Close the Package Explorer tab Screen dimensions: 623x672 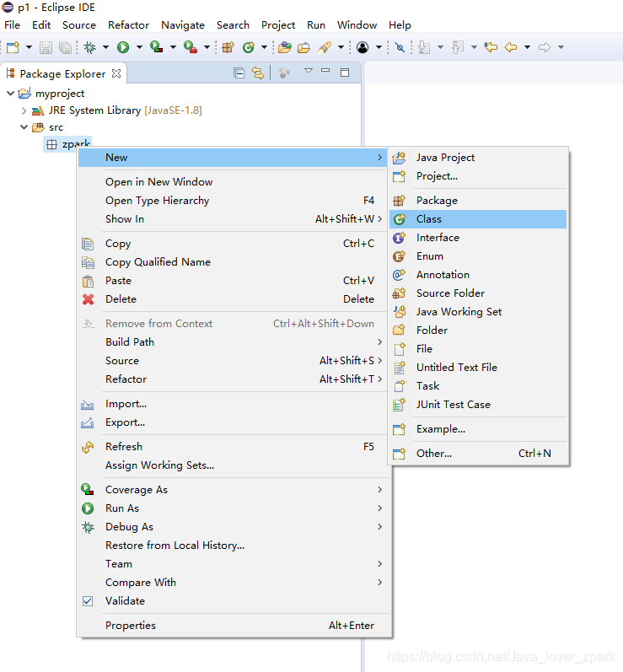click(x=116, y=73)
